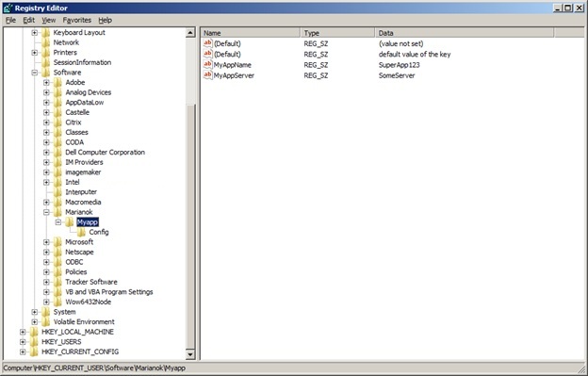
Task: Click string icon of 'default value of the key' row
Action: (207, 54)
